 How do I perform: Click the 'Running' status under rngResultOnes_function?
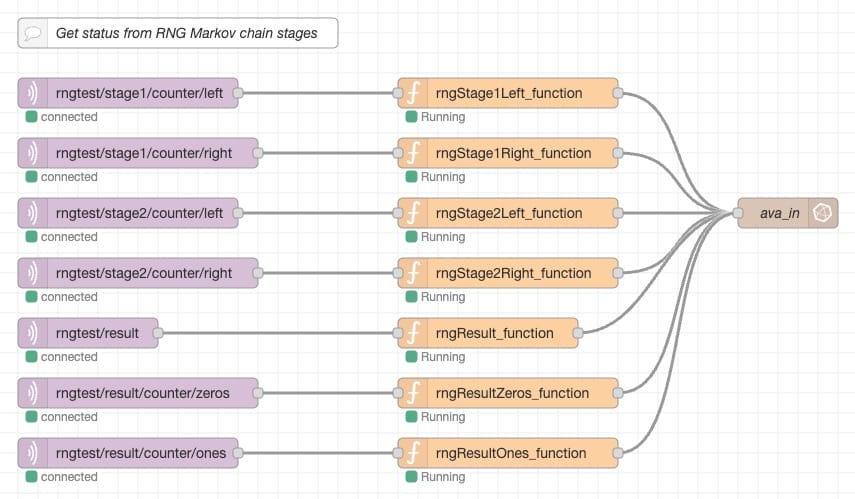click(x=443, y=477)
